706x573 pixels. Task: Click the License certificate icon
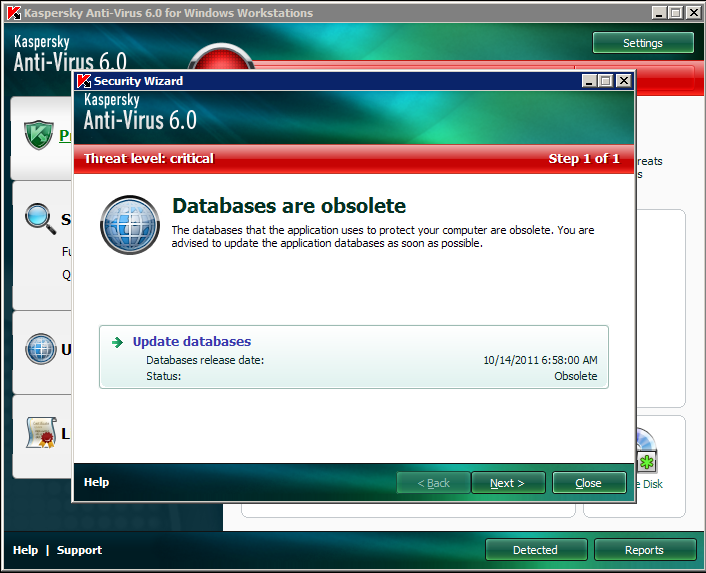[41, 433]
